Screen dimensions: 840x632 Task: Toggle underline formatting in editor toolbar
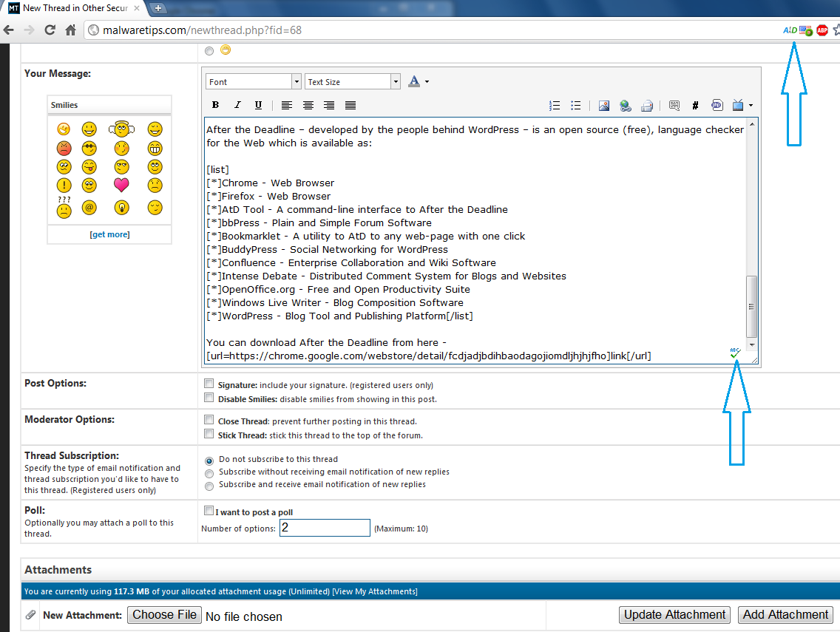pos(258,105)
